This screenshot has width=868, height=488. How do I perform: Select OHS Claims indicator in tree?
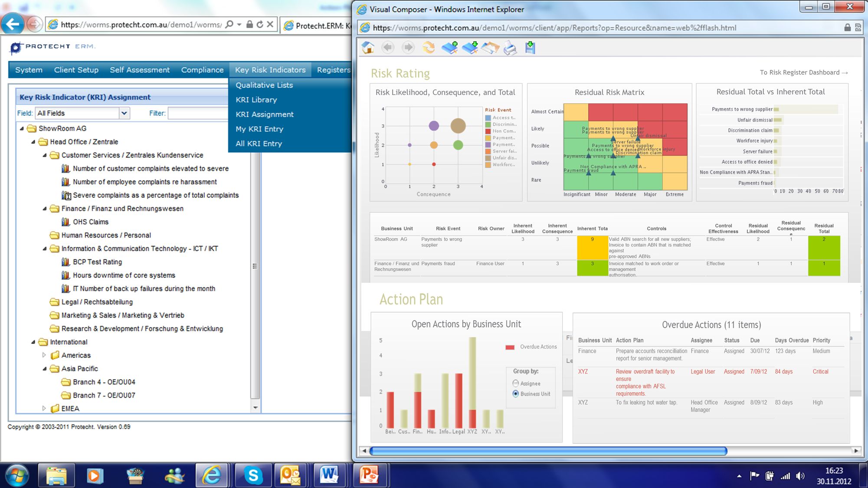pyautogui.click(x=90, y=222)
